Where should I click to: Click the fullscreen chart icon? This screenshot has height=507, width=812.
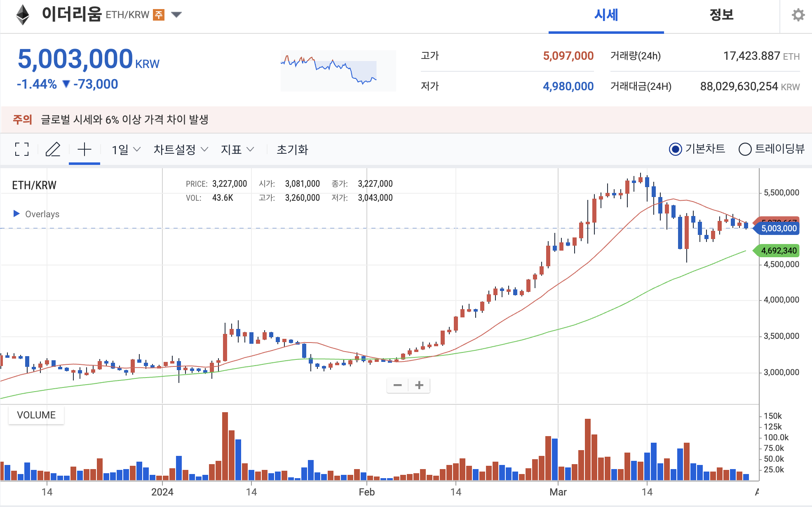tap(22, 149)
